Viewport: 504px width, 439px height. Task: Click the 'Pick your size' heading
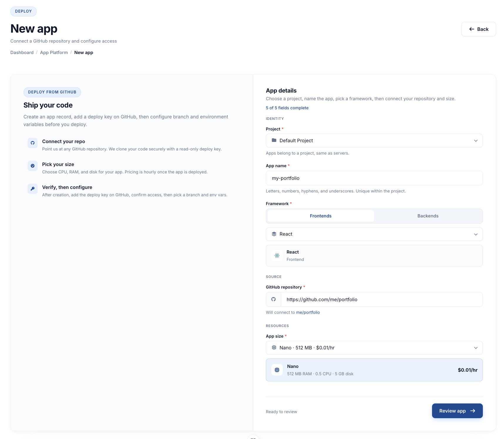click(x=58, y=164)
